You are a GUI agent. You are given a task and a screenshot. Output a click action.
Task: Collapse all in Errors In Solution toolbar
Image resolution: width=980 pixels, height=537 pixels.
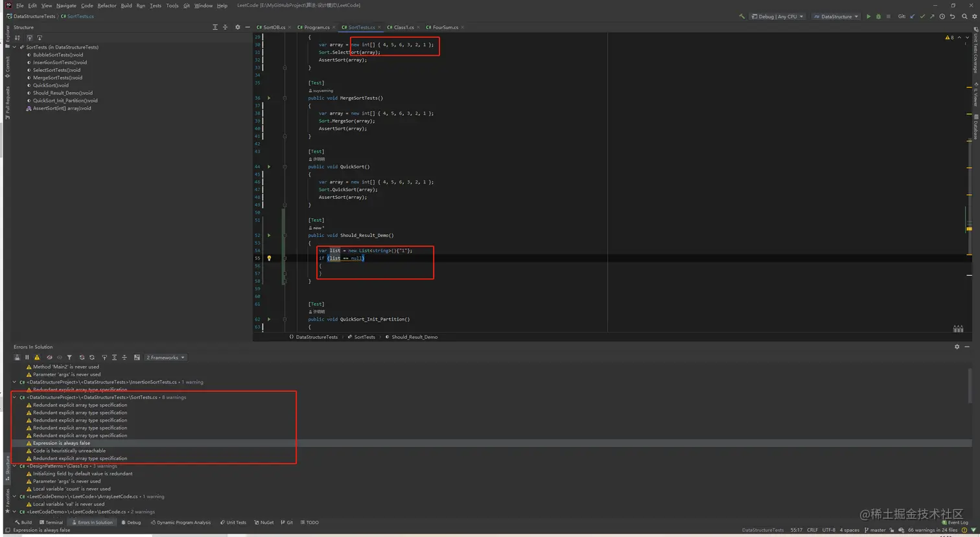pyautogui.click(x=124, y=358)
